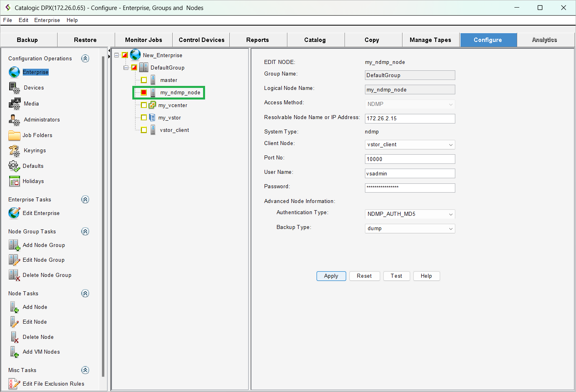Check the master node checkbox

tap(144, 80)
